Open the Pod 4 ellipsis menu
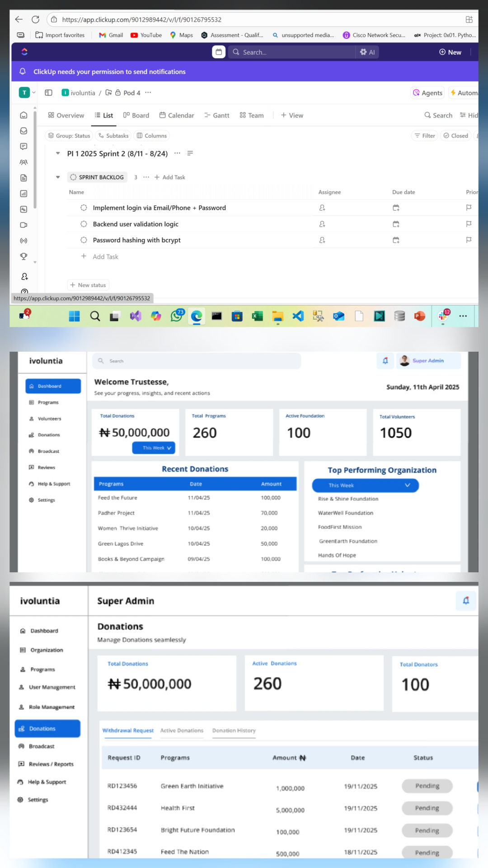The height and width of the screenshot is (868, 488). click(148, 93)
